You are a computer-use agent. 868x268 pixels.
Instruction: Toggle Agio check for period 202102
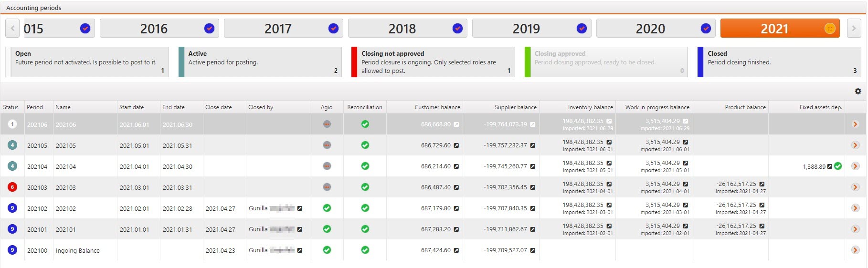coord(327,208)
